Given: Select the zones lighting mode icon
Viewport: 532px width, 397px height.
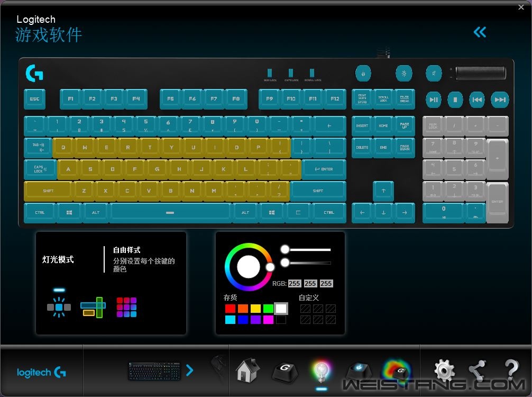Looking at the screenshot, I should point(93,307).
